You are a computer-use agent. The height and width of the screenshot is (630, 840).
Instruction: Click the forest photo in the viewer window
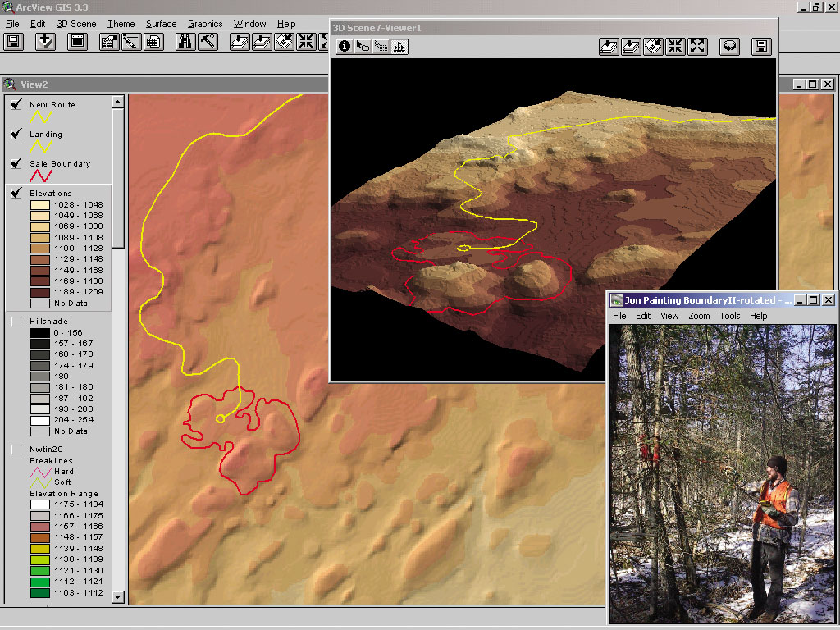click(722, 474)
